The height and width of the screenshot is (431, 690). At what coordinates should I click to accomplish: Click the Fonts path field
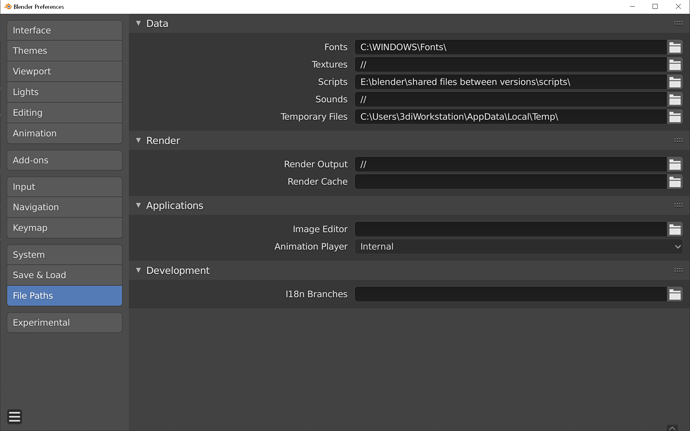click(510, 47)
